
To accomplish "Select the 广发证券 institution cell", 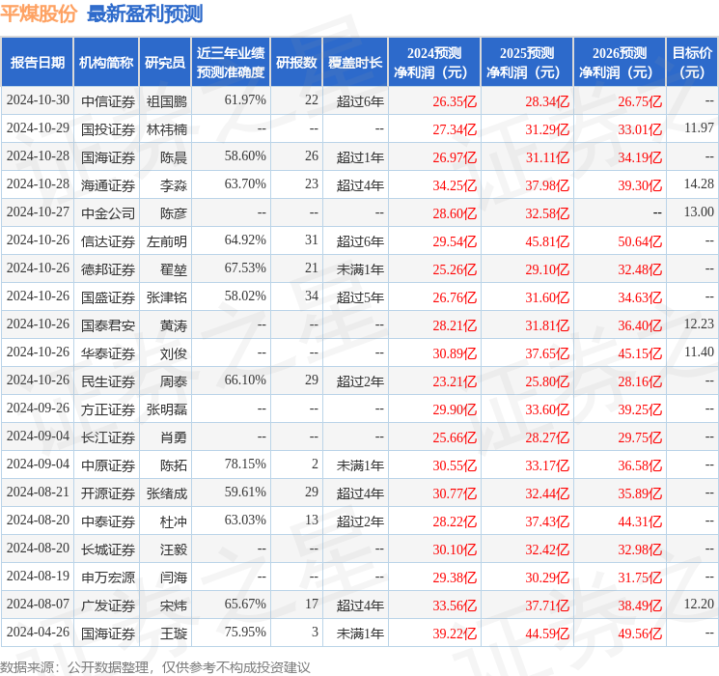I will coord(108,605).
